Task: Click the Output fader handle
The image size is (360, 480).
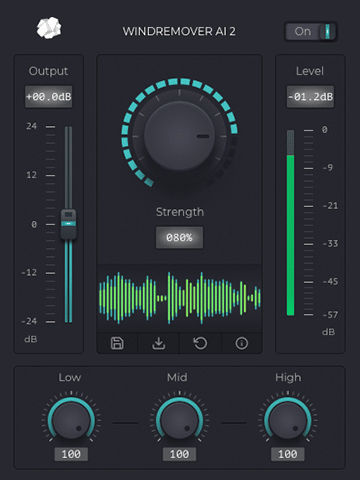Action: 68,224
